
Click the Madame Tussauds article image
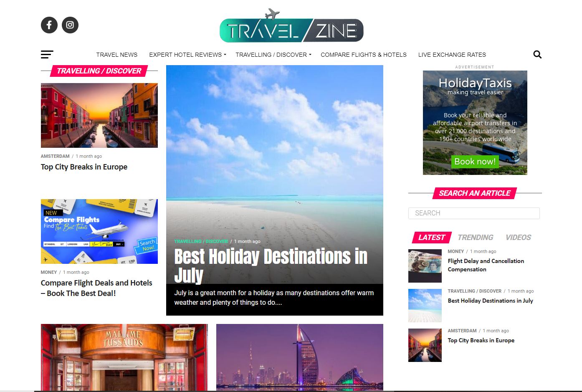pos(124,357)
